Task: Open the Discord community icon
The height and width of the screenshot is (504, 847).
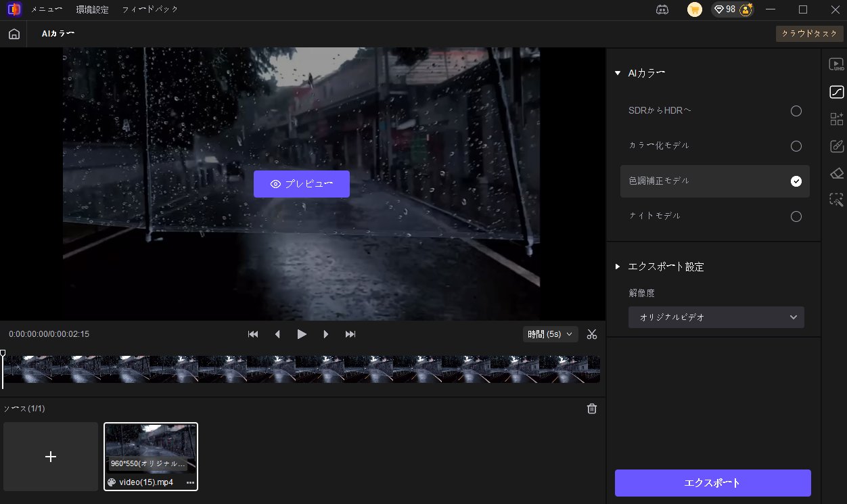Action: pyautogui.click(x=662, y=9)
